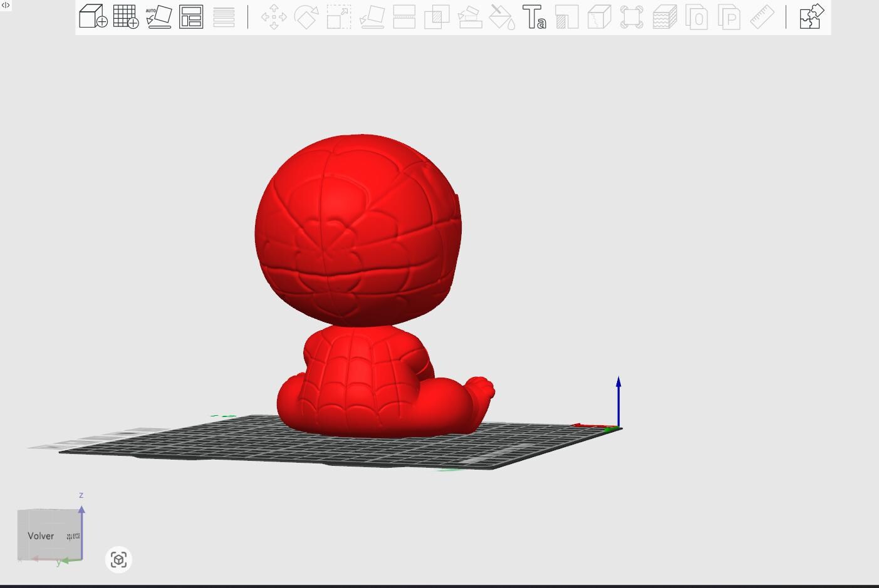879x588 pixels.
Task: Click the Volver face of the view cube
Action: pyautogui.click(x=41, y=535)
